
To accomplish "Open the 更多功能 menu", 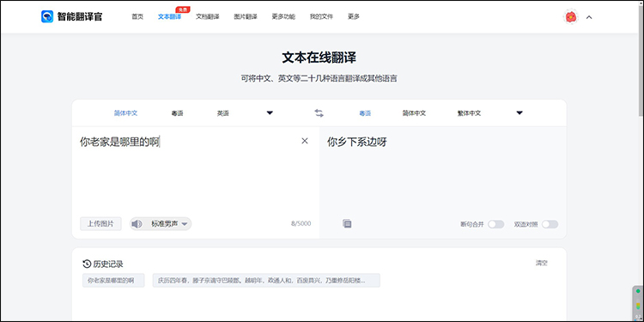I will (x=283, y=17).
